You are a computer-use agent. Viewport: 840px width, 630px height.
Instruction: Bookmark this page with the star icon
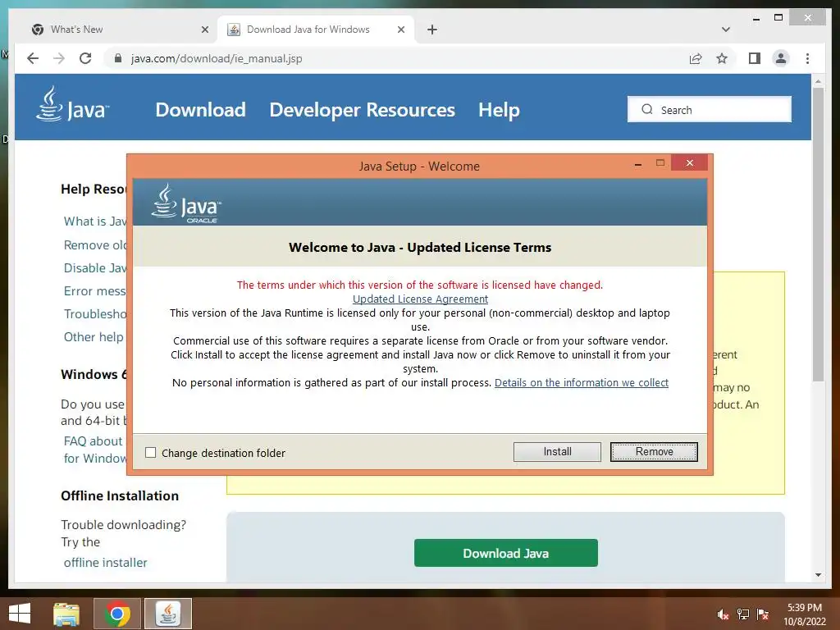pyautogui.click(x=722, y=58)
